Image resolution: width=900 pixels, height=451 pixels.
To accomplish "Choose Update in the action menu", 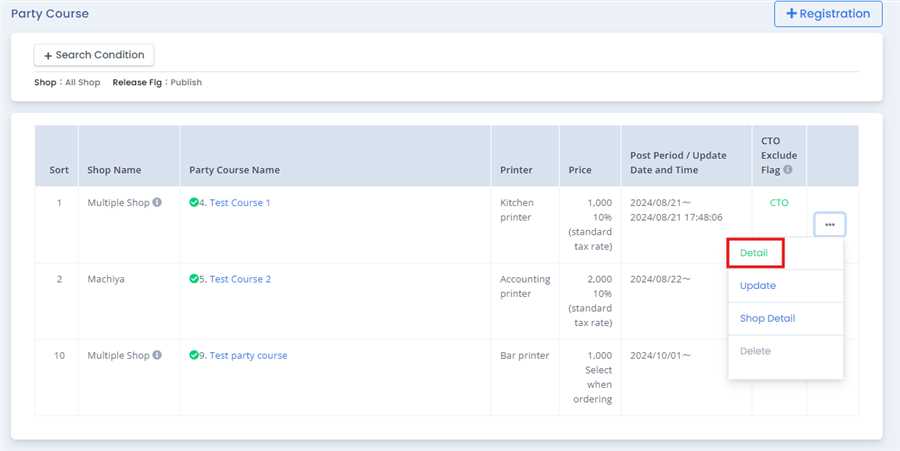I will 757,286.
